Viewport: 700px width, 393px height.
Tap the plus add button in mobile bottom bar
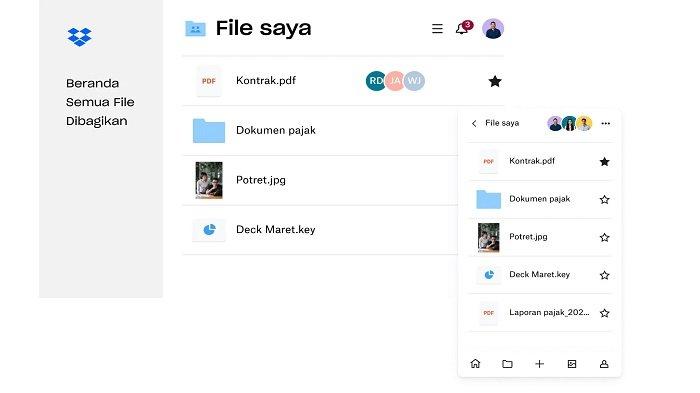click(x=540, y=364)
